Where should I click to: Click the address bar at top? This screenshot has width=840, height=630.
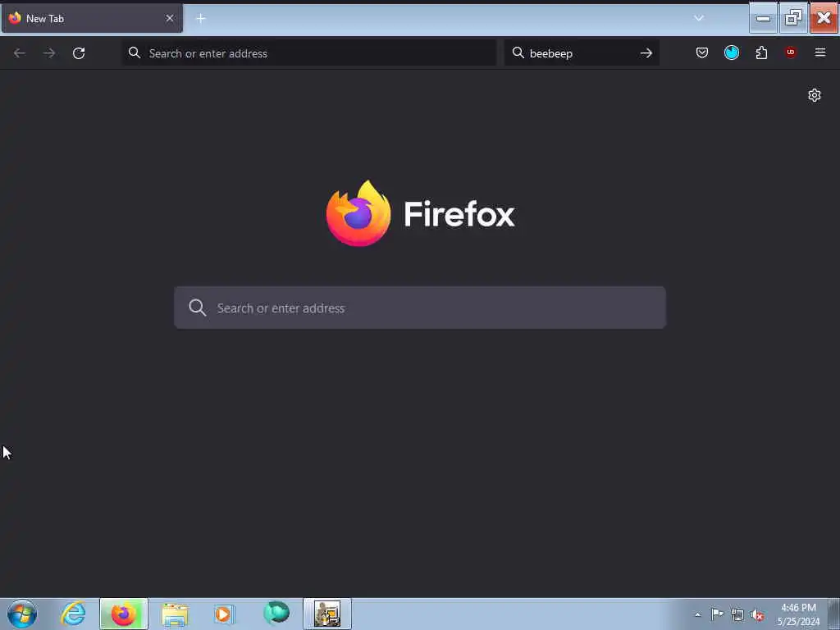pyautogui.click(x=309, y=53)
